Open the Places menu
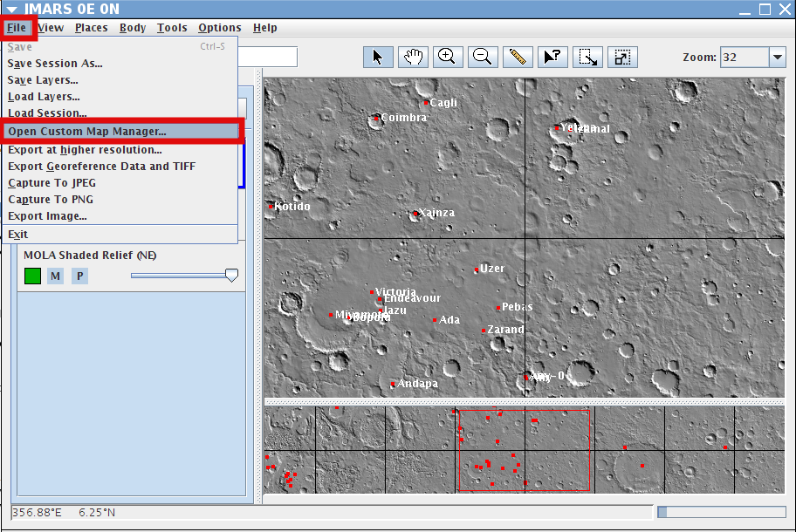Image resolution: width=796 pixels, height=532 pixels. point(92,28)
